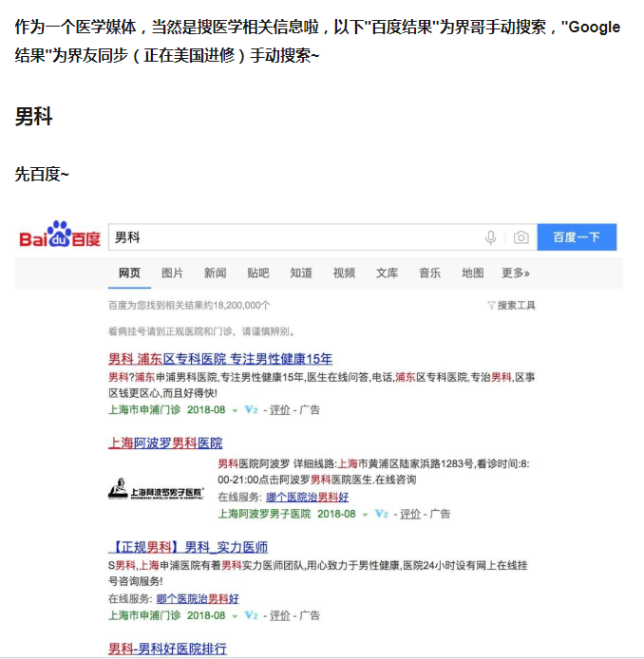Screen dimensions: 644x659
Task: Click the Baidu logo
Action: click(x=60, y=235)
